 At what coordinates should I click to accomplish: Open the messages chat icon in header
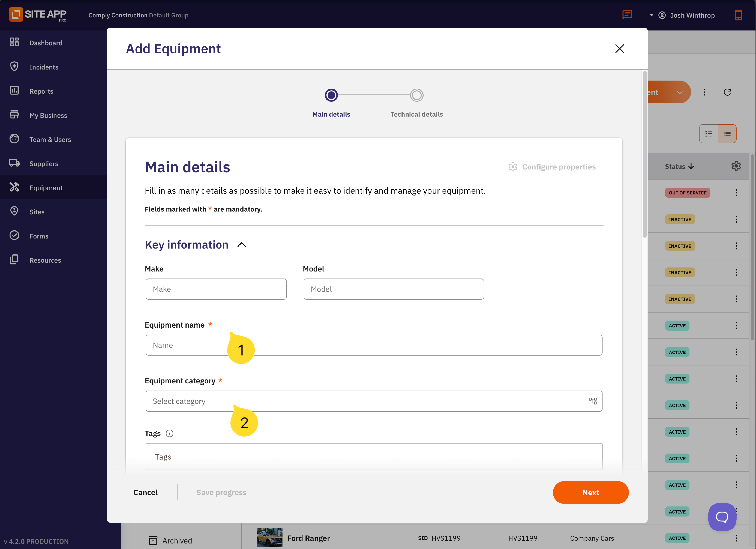point(627,15)
